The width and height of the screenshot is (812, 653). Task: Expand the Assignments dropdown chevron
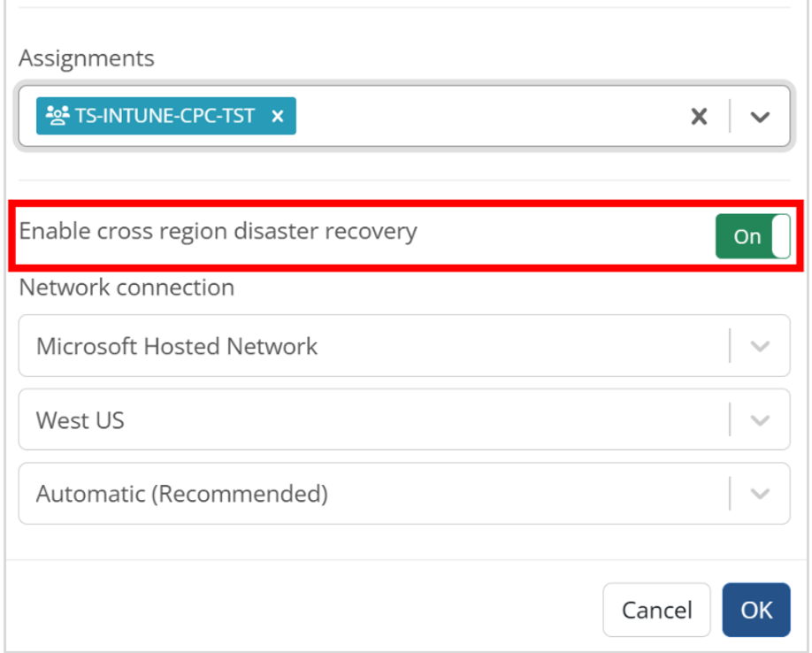click(760, 117)
